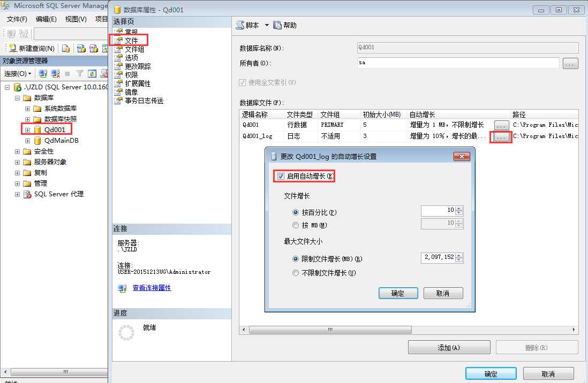Click the 限制文件增长 value spinner
Viewport: 588px width, 383px height.
point(459,257)
